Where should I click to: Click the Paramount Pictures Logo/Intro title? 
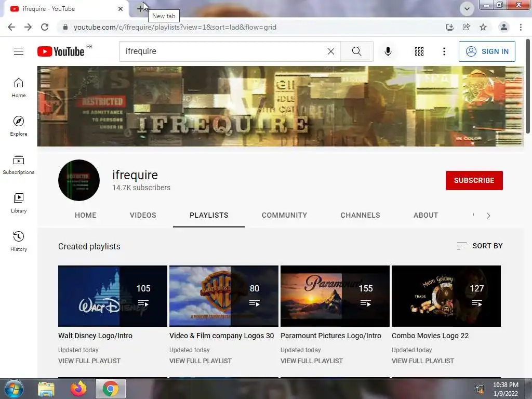331,336
